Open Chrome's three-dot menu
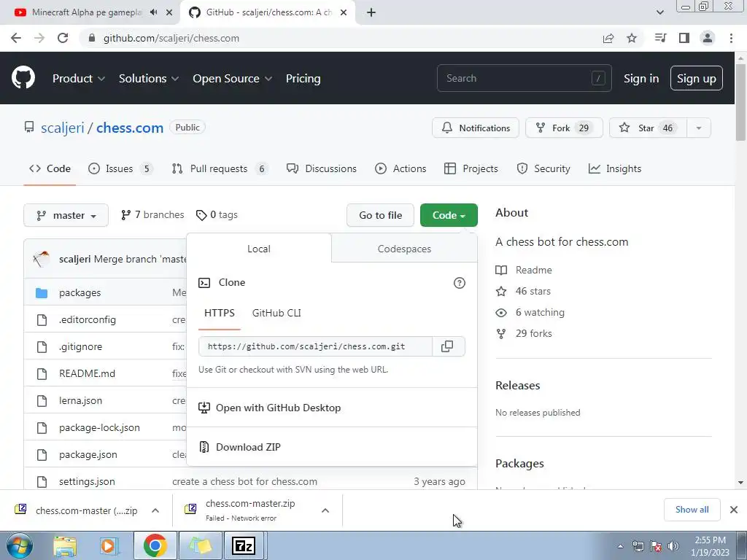 731,38
